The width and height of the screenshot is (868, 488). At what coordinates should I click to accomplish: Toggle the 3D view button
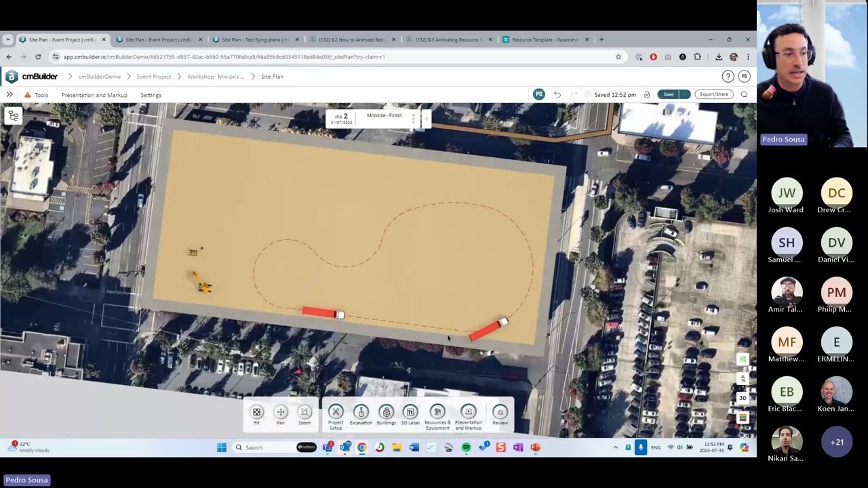pyautogui.click(x=743, y=398)
